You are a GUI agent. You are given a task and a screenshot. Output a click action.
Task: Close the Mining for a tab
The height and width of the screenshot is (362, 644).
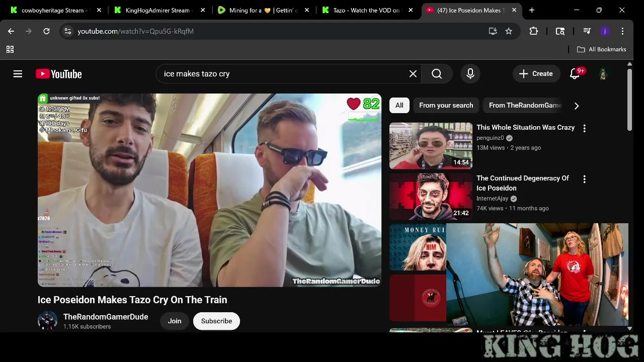pos(307,10)
